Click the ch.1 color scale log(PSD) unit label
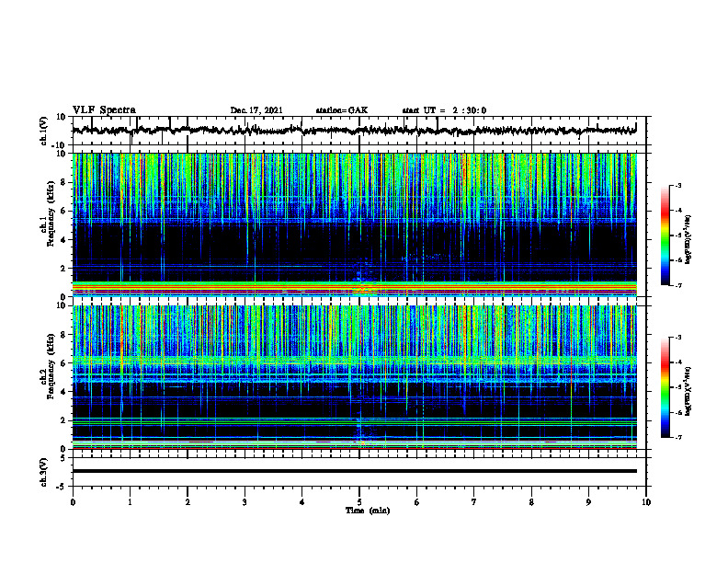This screenshot has height=563, width=728. (x=688, y=239)
